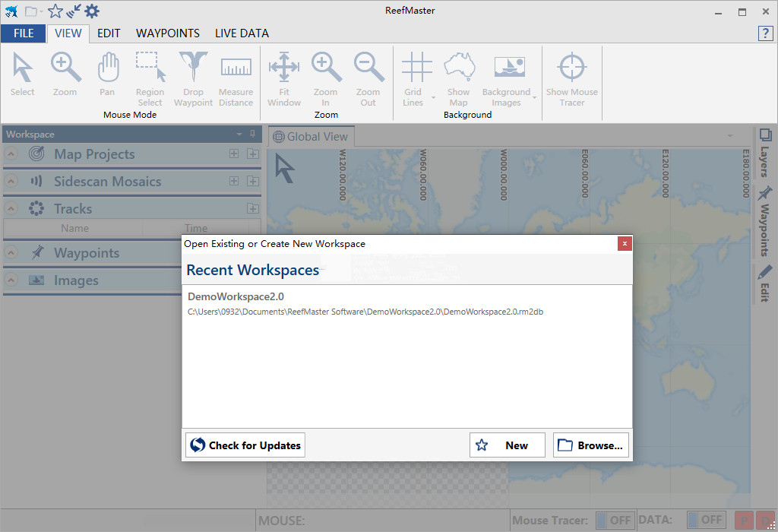
Task: Click the red P button in the status bar
Action: (x=744, y=520)
